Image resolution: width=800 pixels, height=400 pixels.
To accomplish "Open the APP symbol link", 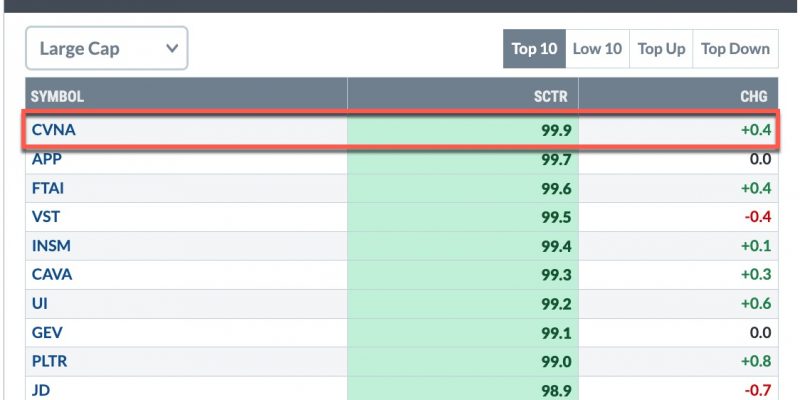I will 46,159.
